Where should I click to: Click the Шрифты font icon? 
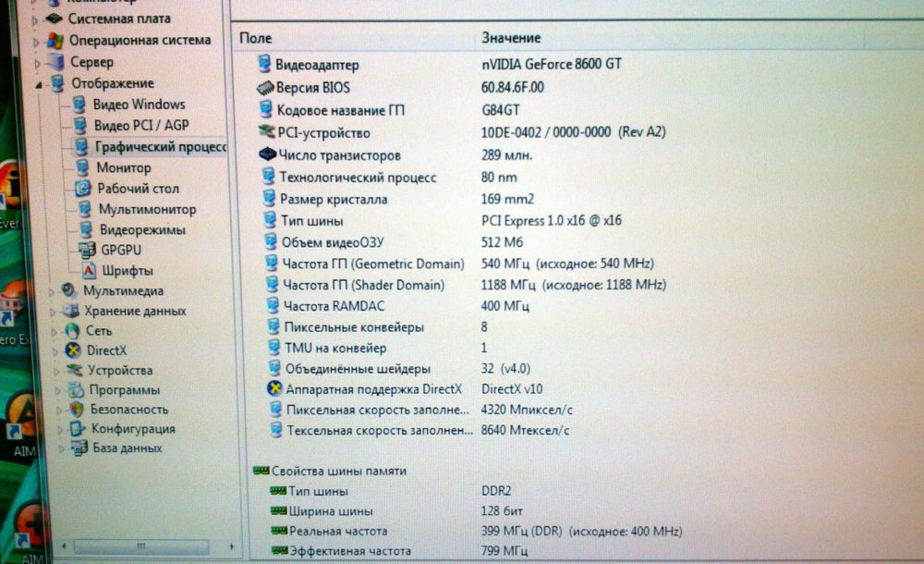[89, 271]
